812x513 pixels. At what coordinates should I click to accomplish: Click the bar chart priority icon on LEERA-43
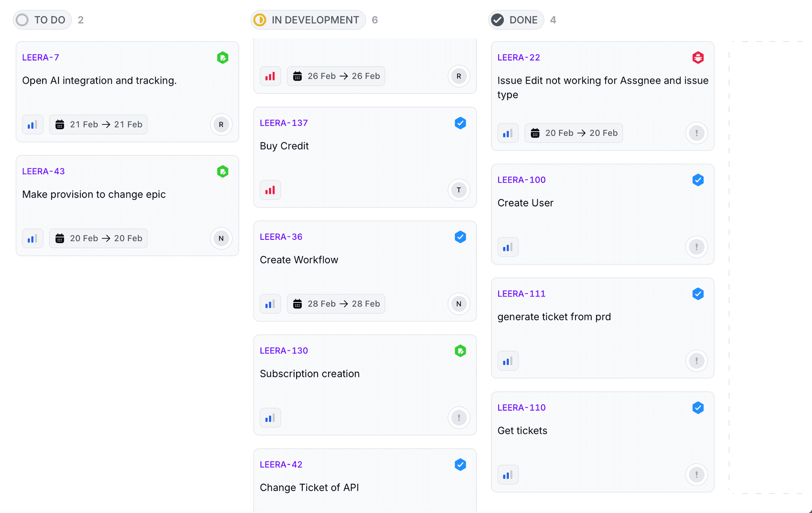coord(33,238)
